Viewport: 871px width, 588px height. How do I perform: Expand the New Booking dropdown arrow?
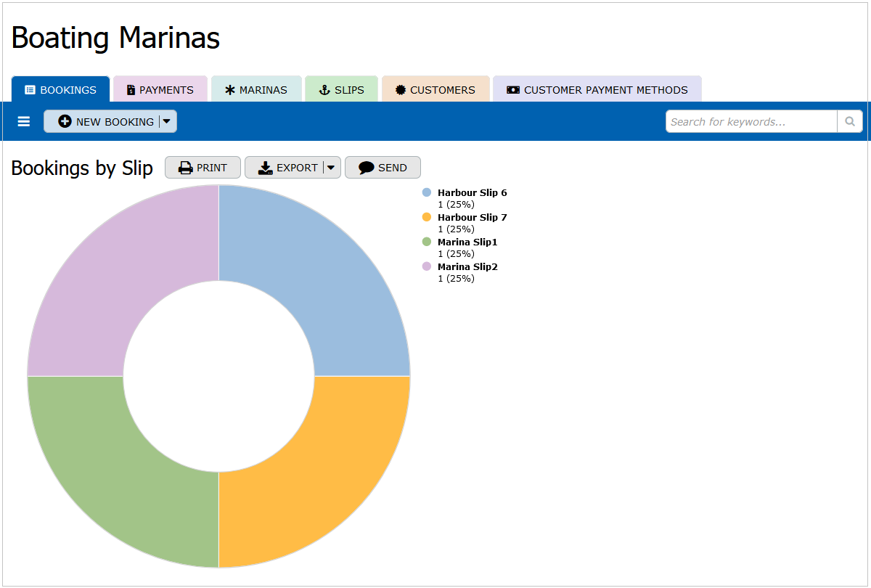(x=167, y=122)
